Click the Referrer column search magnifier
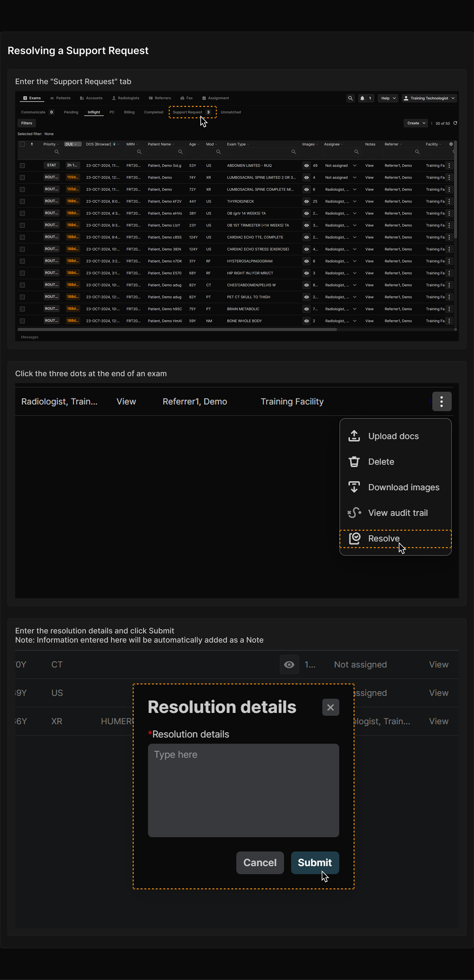Viewport: 474px width, 980px height. point(417,152)
